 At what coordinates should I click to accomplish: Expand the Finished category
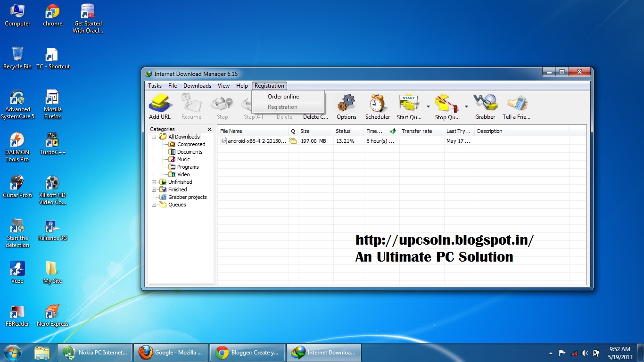click(154, 189)
